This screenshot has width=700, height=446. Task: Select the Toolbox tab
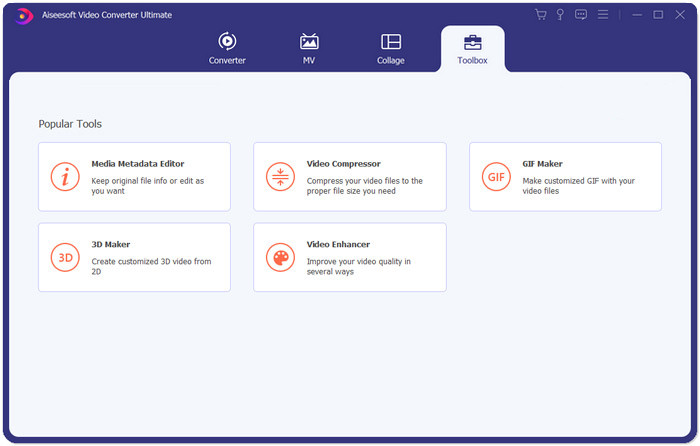click(x=472, y=49)
